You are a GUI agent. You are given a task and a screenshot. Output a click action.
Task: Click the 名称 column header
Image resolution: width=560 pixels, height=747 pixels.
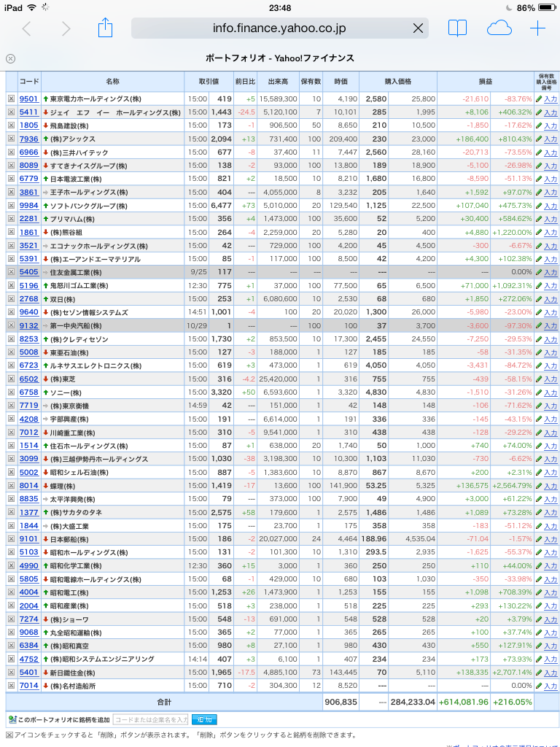pyautogui.click(x=113, y=82)
